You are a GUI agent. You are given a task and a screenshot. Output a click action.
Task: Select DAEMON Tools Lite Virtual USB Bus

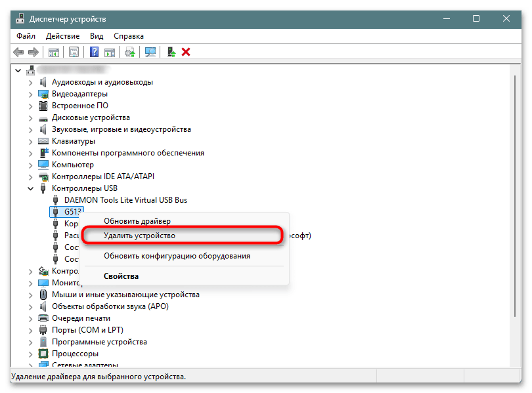(x=125, y=200)
